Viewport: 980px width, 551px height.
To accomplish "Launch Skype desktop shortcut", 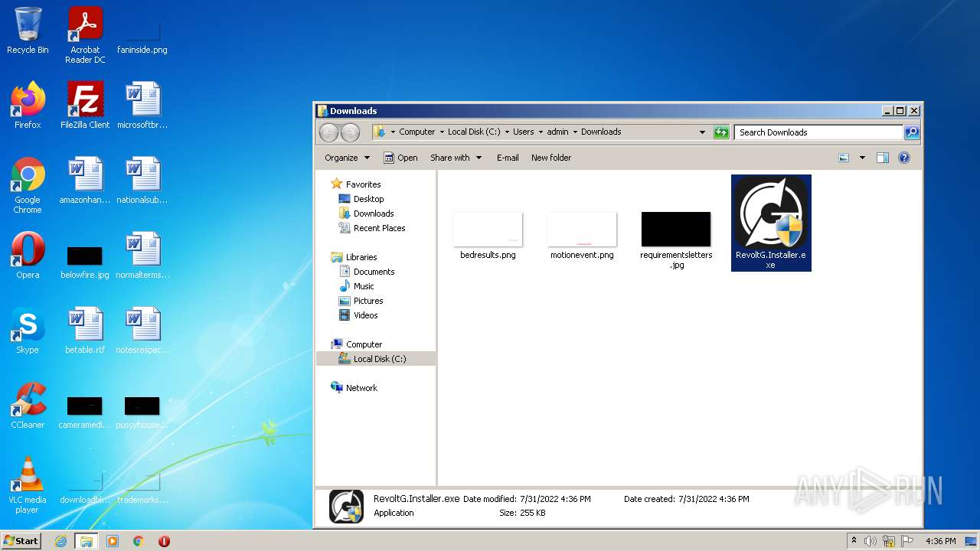I will click(28, 331).
